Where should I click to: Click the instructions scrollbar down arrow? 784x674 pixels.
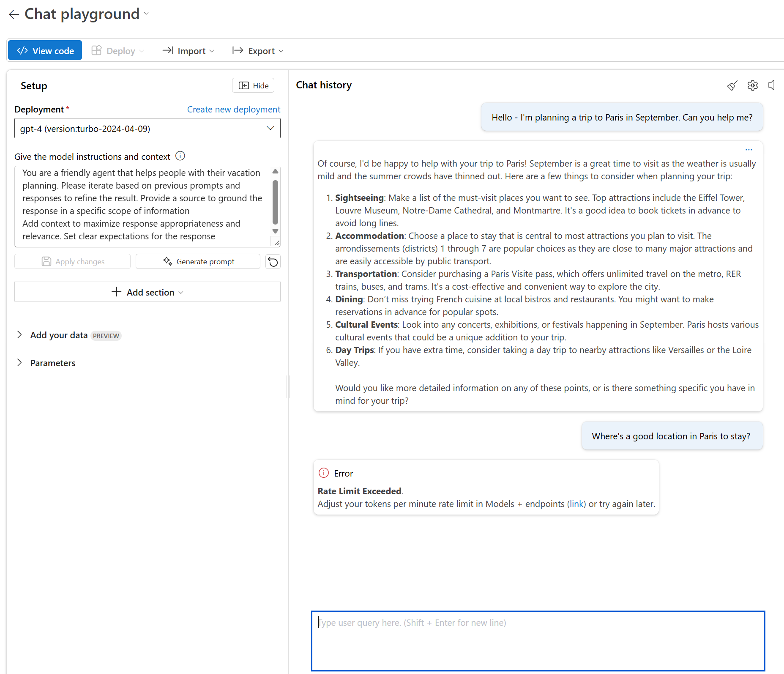click(276, 231)
